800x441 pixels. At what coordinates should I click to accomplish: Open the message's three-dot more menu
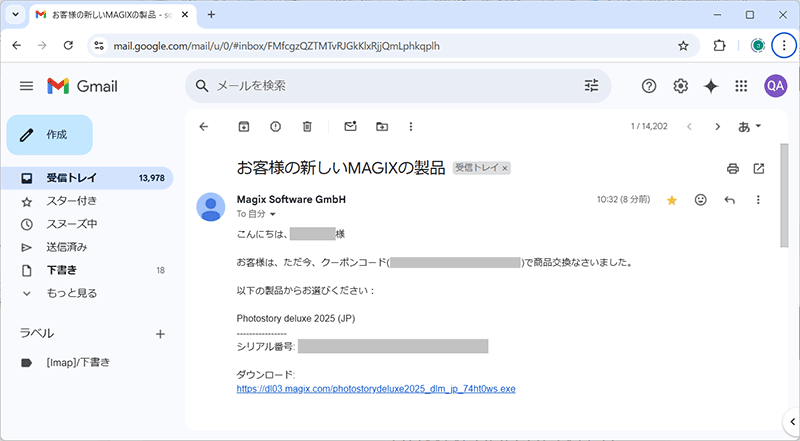pos(758,200)
